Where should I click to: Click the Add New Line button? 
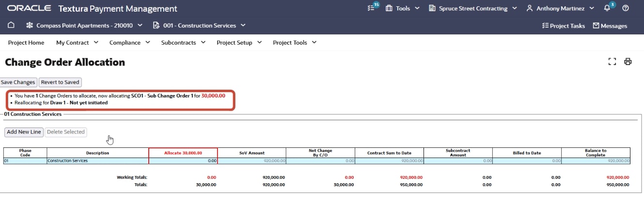point(24,132)
